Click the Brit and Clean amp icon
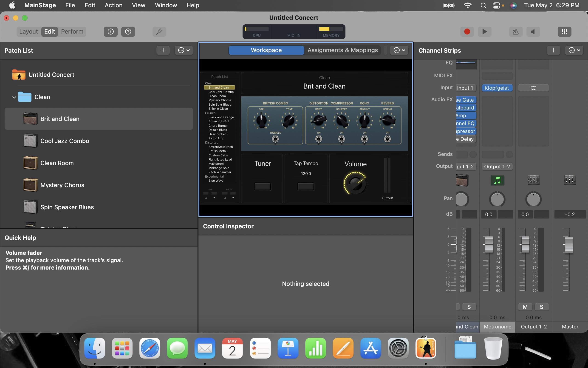The width and height of the screenshot is (588, 368). pyautogui.click(x=30, y=119)
